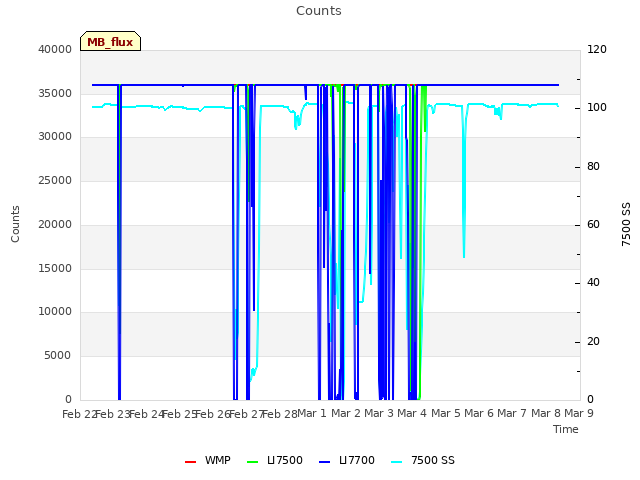Click the Feb 22 date tick
640x480 pixels.
(79, 414)
